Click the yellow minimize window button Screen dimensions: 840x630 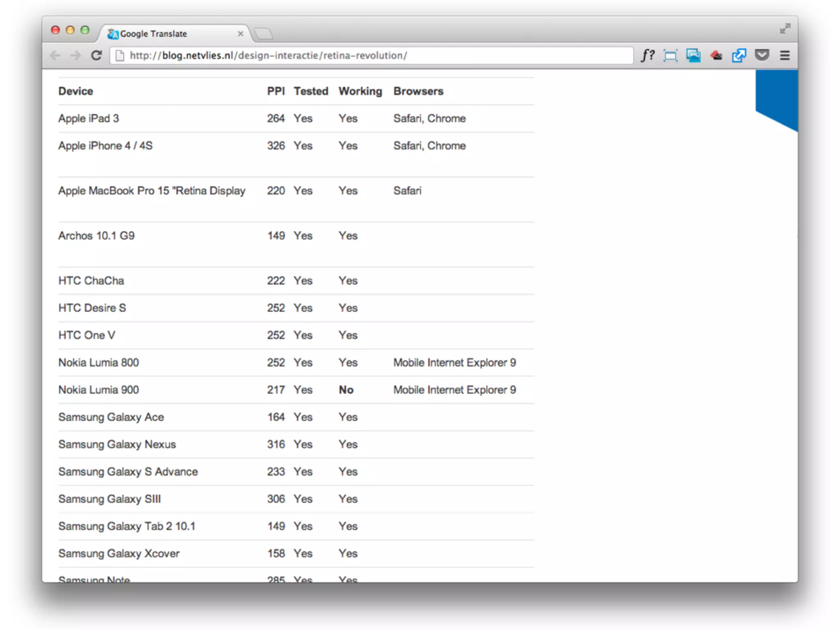(x=70, y=30)
